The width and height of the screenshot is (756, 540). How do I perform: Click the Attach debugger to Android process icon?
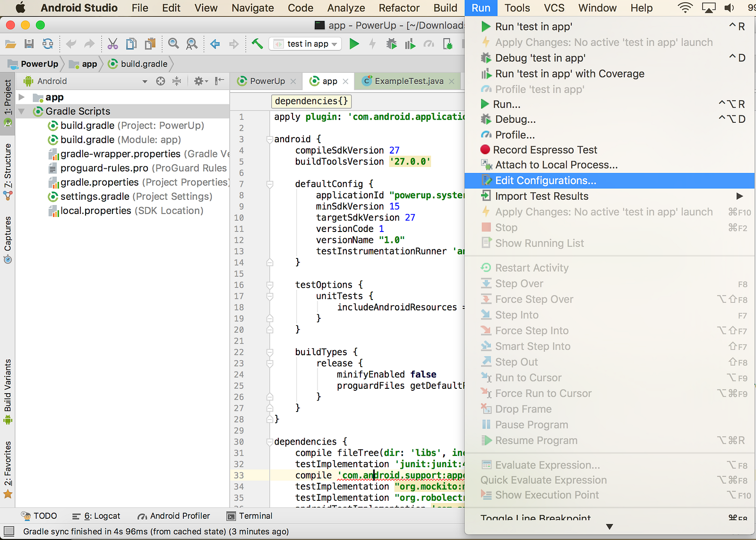tap(447, 44)
